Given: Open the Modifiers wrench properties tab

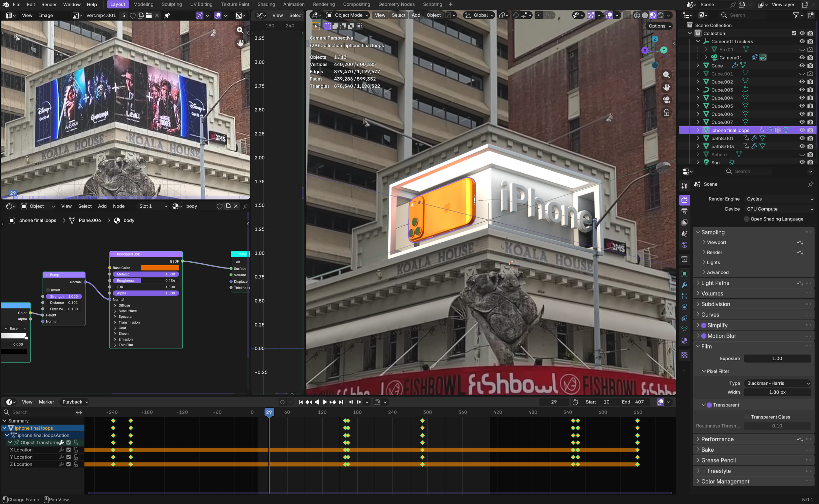Looking at the screenshot, I should 684,285.
